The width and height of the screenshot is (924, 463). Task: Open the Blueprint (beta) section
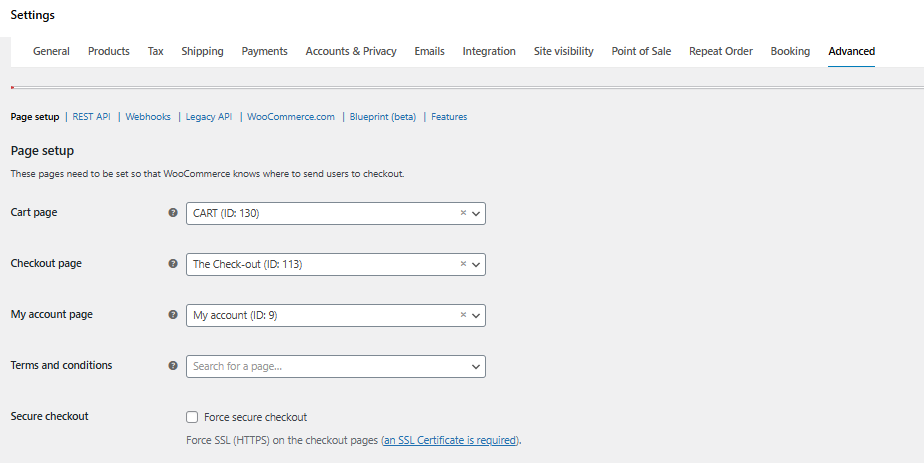tap(382, 117)
